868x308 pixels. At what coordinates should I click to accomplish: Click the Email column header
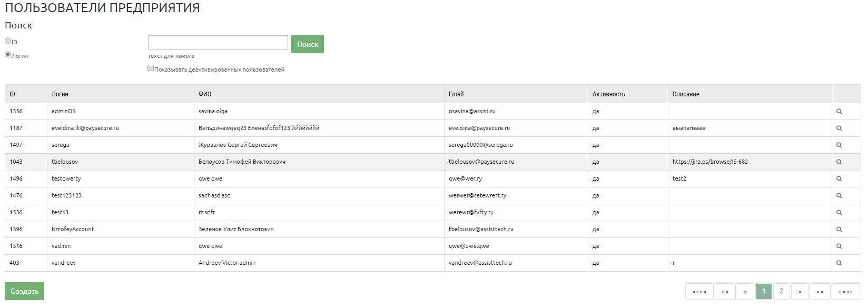456,94
